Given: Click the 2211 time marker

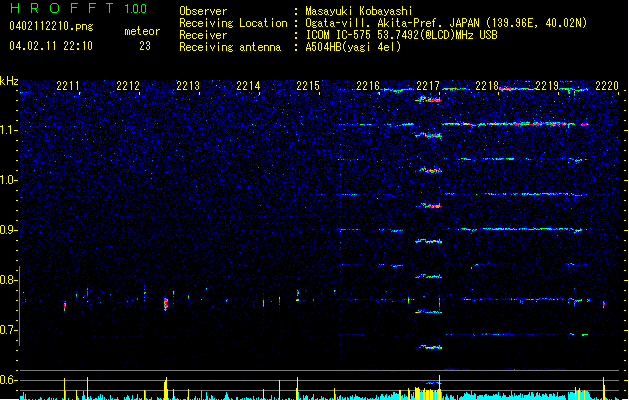Looking at the screenshot, I should (68, 86).
